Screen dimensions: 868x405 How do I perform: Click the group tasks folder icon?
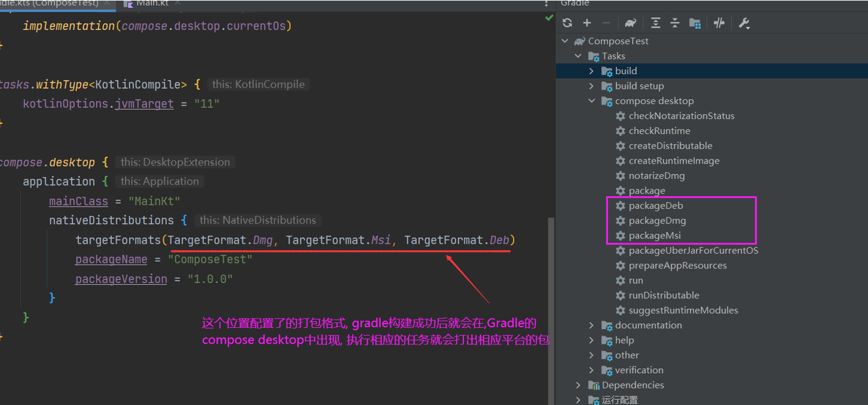(x=695, y=23)
